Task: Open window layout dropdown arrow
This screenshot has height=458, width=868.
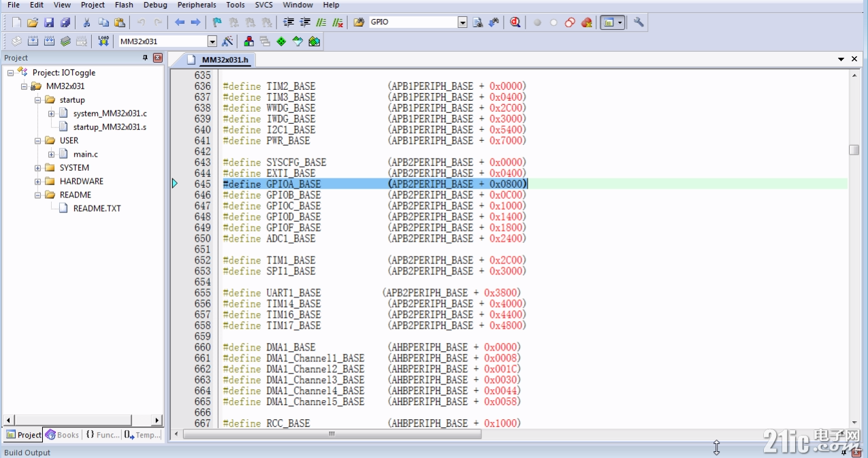Action: coord(620,22)
